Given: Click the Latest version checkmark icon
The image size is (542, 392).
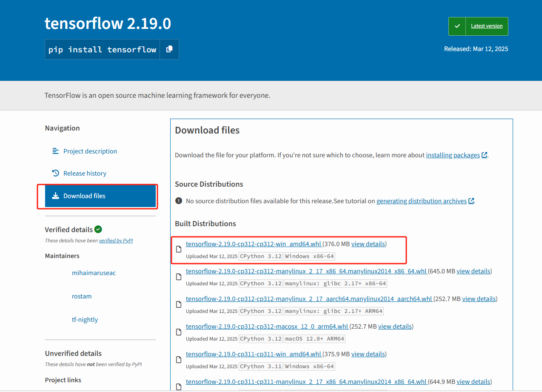Looking at the screenshot, I should pyautogui.click(x=457, y=26).
